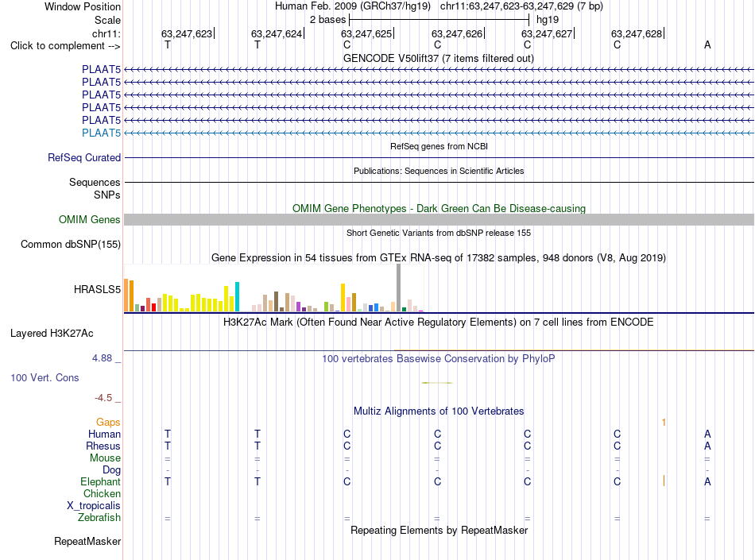The image size is (755, 560).
Task: Click the first orange GTEx bar
Action: [x=126, y=295]
